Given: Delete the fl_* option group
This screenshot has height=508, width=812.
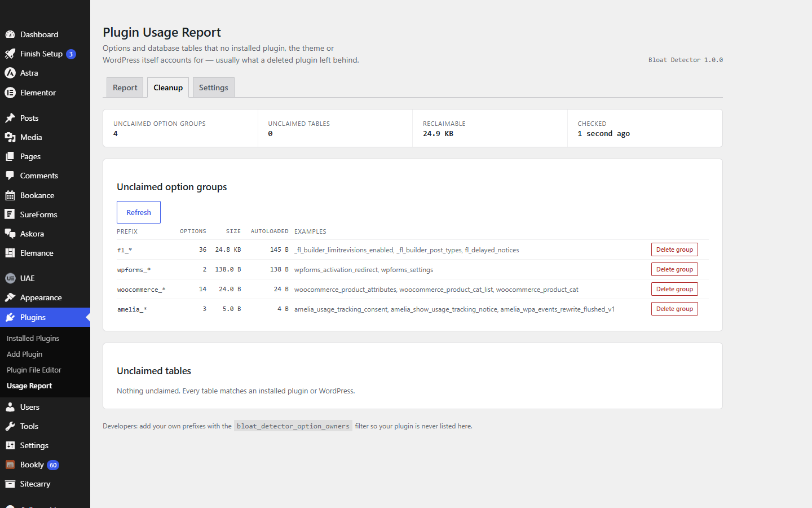Looking at the screenshot, I should (x=674, y=249).
